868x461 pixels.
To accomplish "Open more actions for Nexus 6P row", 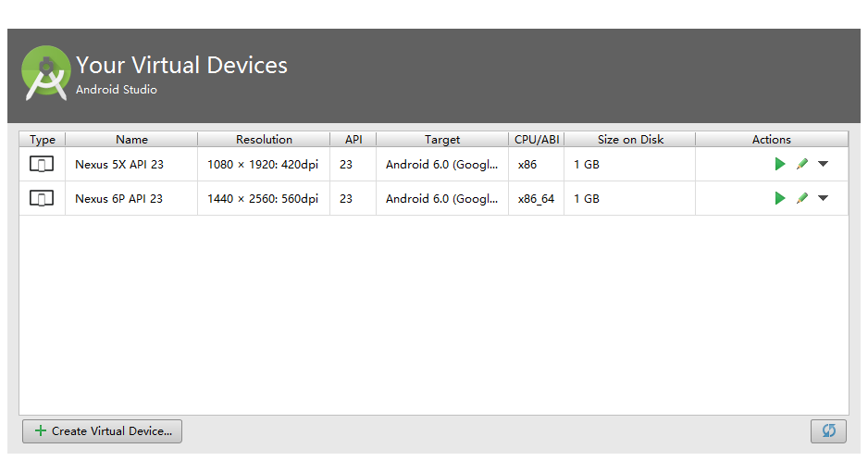I will 824,198.
